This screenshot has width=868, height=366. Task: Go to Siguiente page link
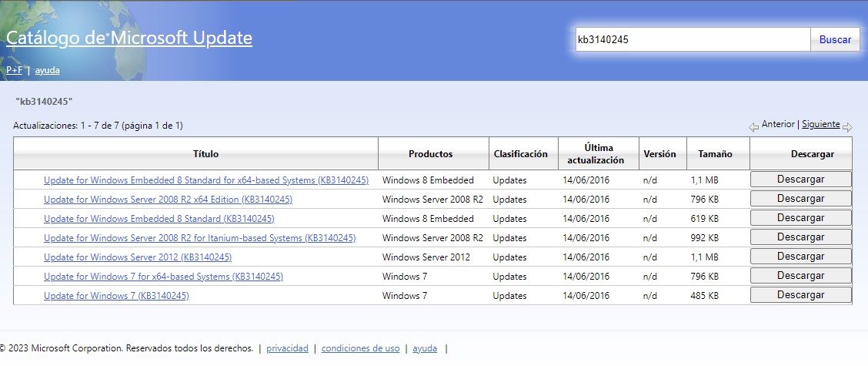pos(820,124)
